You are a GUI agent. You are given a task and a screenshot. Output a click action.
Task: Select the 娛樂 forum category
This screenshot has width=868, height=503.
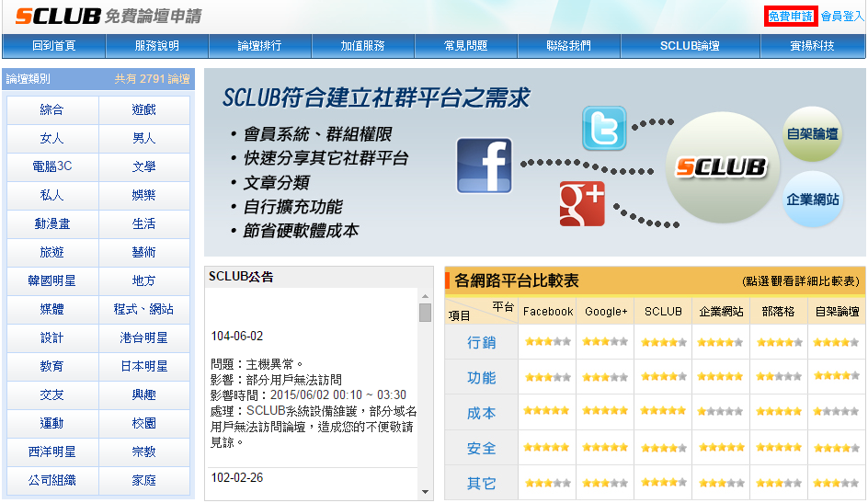[x=144, y=195]
